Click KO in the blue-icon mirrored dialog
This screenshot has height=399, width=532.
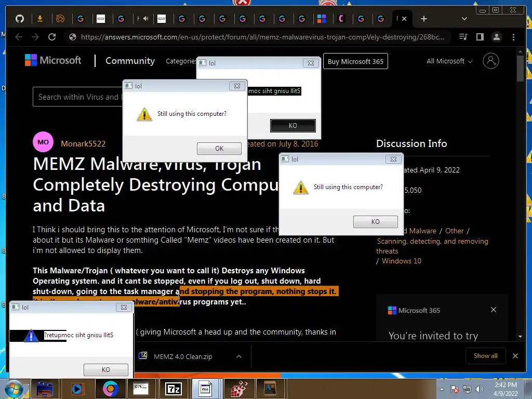coord(106,369)
